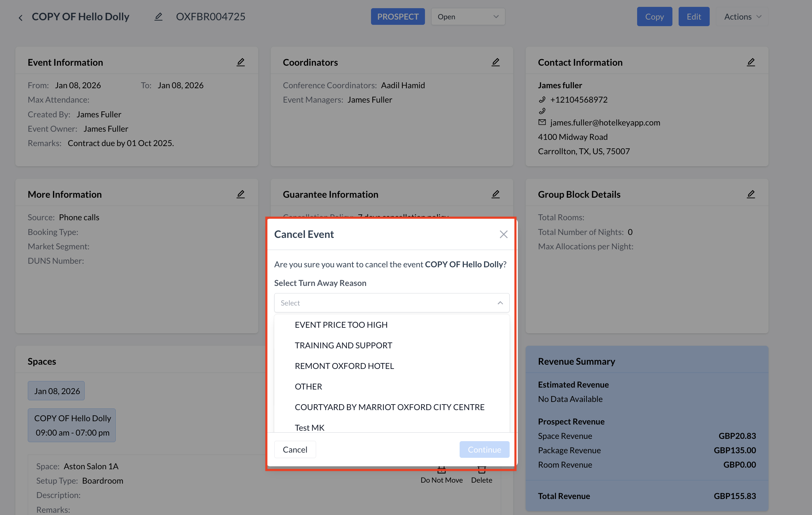
Task: Click pencil icon next to event name
Action: (x=159, y=17)
